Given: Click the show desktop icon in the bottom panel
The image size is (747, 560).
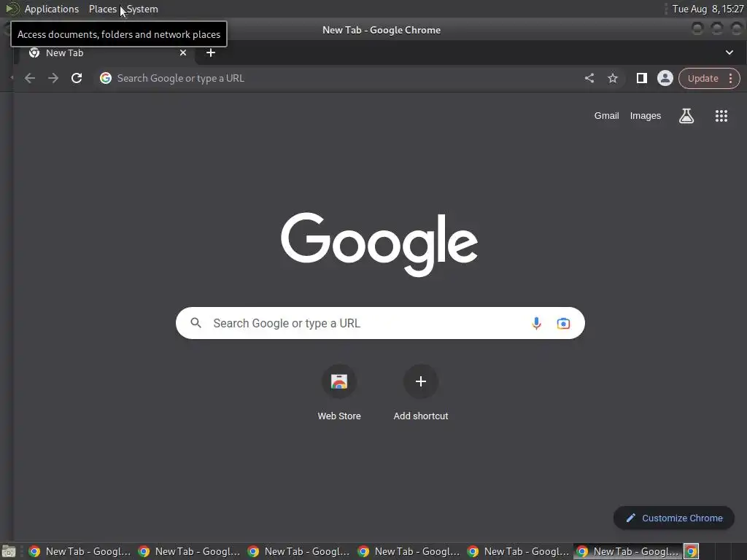Looking at the screenshot, I should pos(9,551).
